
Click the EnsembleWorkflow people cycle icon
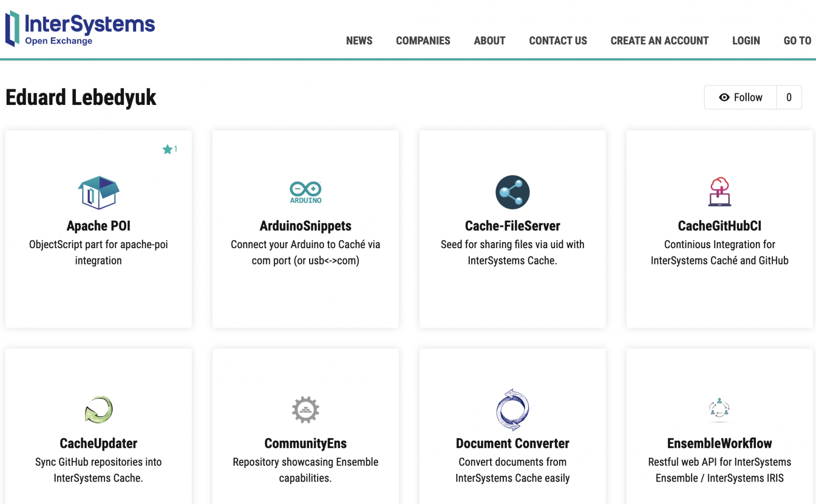(720, 410)
